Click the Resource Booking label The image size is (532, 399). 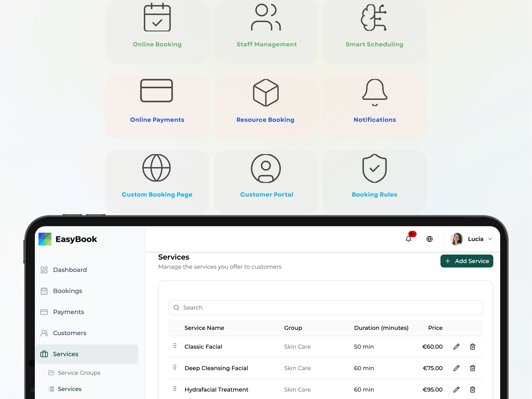tap(265, 120)
